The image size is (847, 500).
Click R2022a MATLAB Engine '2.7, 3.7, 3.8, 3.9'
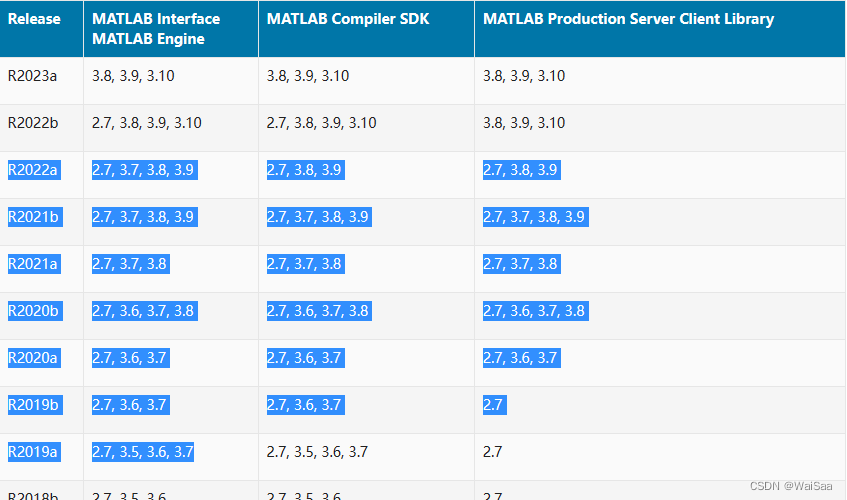(x=145, y=170)
